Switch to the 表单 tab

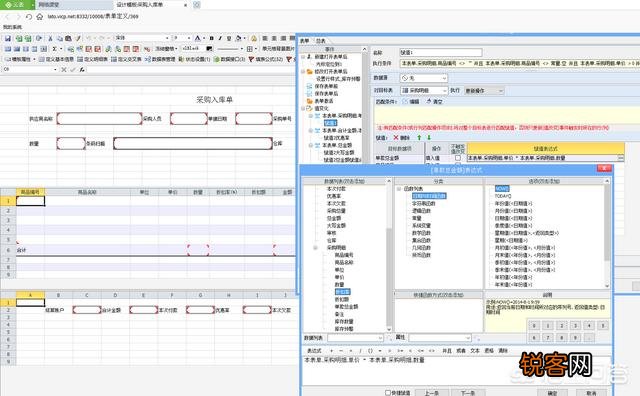(304, 41)
